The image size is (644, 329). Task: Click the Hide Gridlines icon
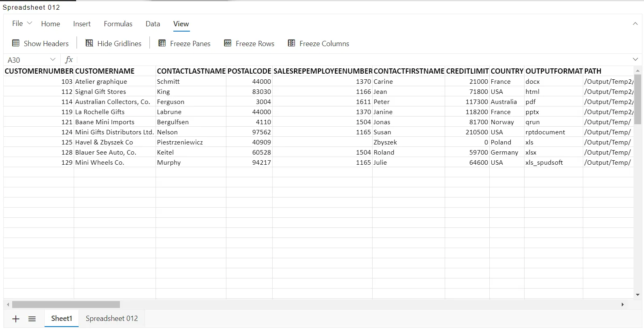(90, 43)
